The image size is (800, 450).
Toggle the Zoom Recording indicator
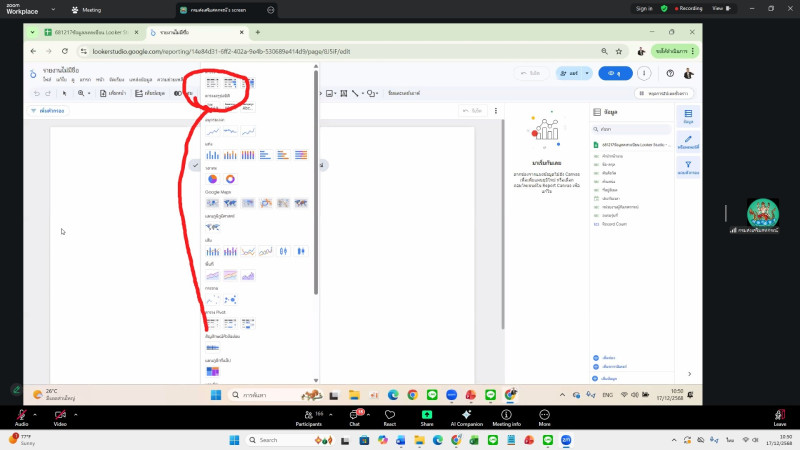(x=690, y=8)
